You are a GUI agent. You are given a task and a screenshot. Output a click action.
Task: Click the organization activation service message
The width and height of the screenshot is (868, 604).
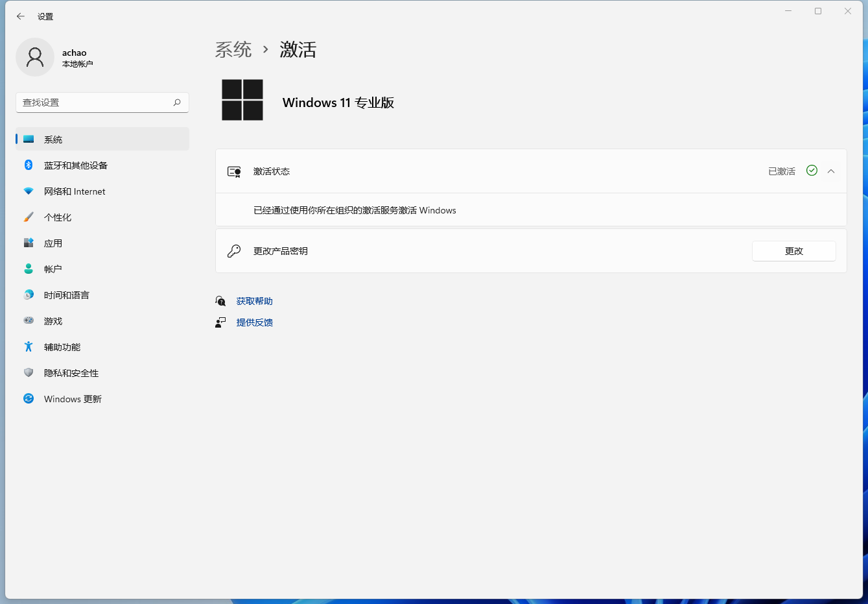click(x=355, y=210)
